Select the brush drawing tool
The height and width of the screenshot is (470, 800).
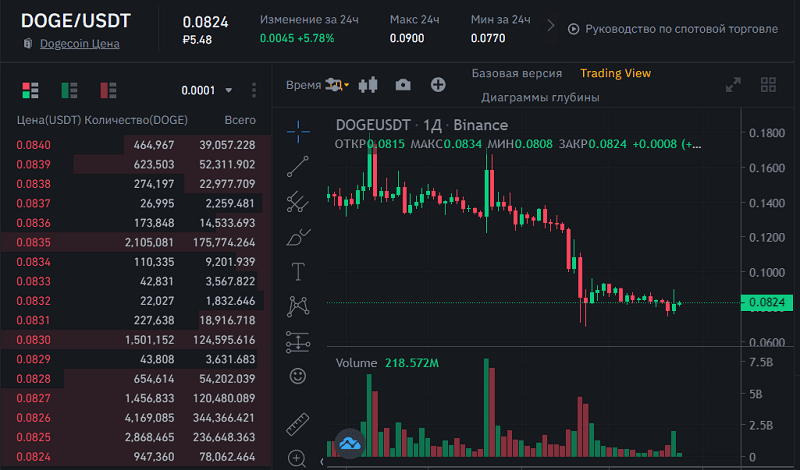298,237
